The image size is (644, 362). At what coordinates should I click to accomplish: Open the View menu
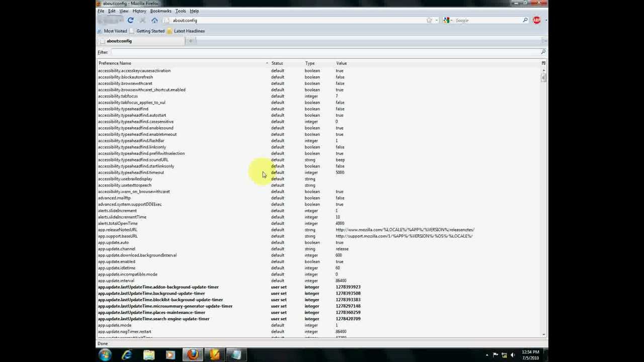tap(123, 11)
